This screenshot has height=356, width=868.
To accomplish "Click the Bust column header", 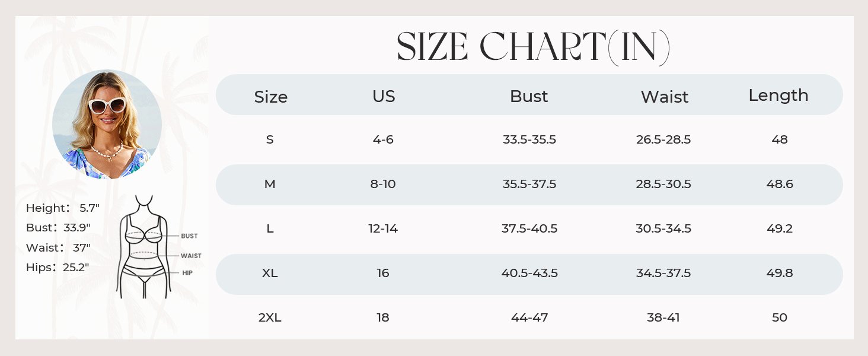I will (x=529, y=96).
